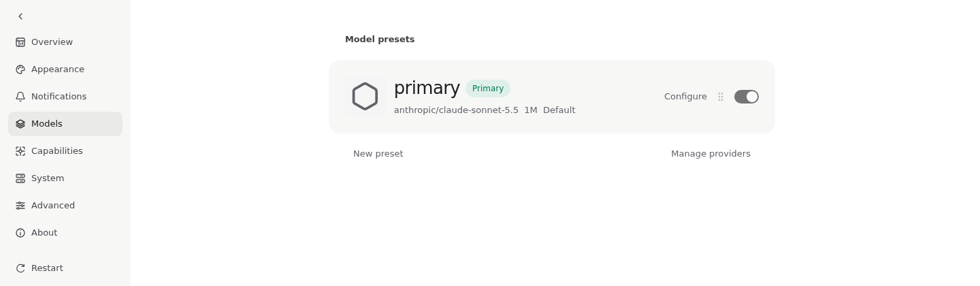Select the green Primary badge
Image resolution: width=980 pixels, height=286 pixels.
click(x=488, y=89)
